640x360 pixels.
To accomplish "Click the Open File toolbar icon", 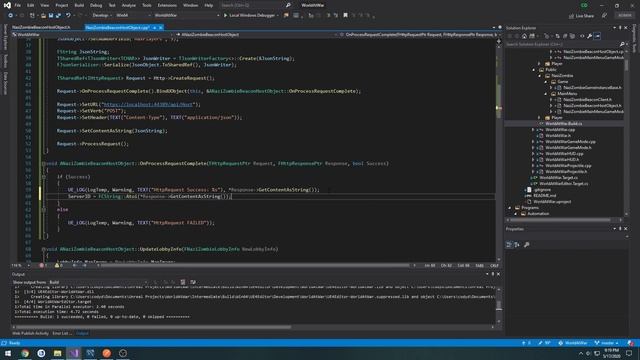I will tap(43, 16).
